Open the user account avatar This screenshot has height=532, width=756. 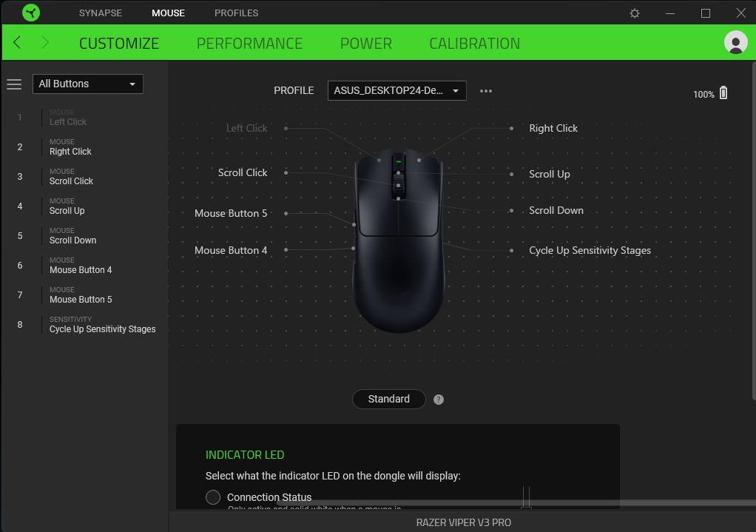735,43
